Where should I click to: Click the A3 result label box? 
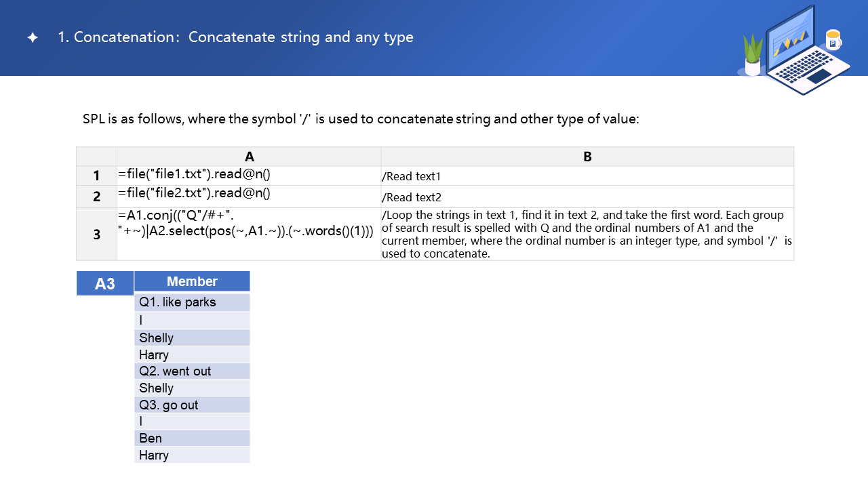coord(105,283)
